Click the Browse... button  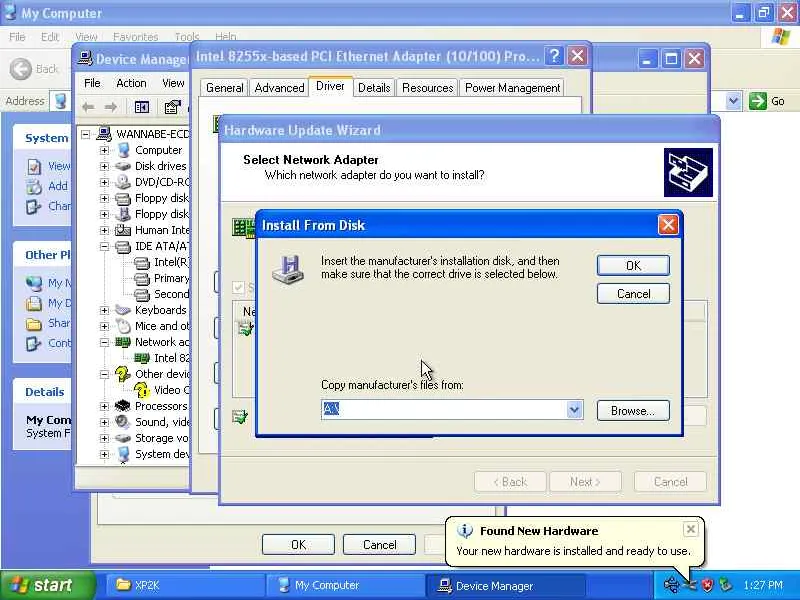pos(633,411)
